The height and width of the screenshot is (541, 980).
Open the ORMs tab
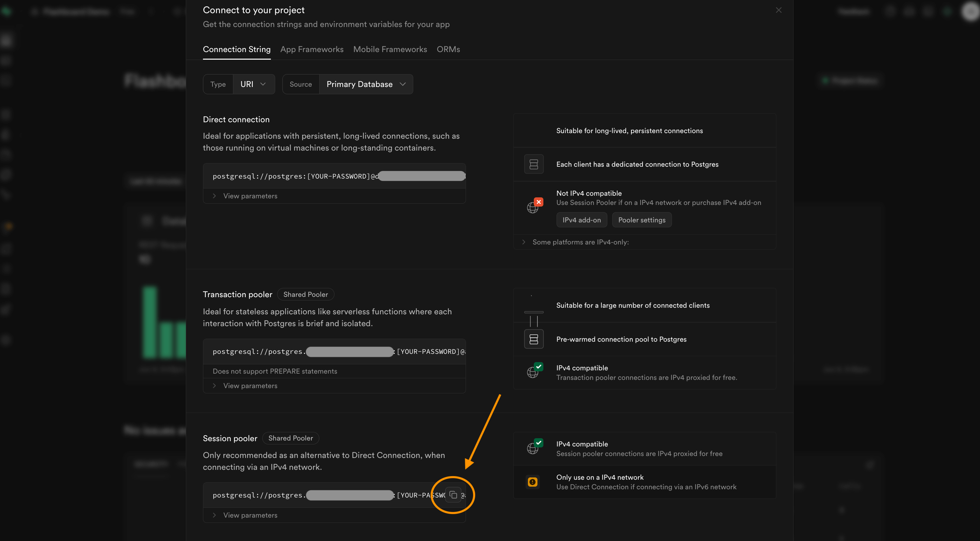448,49
